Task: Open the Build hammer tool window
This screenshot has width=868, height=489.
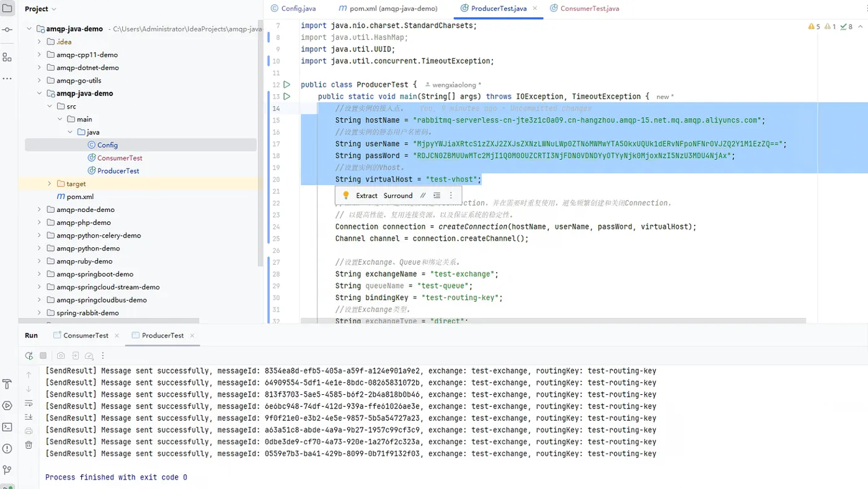Action: (x=7, y=384)
